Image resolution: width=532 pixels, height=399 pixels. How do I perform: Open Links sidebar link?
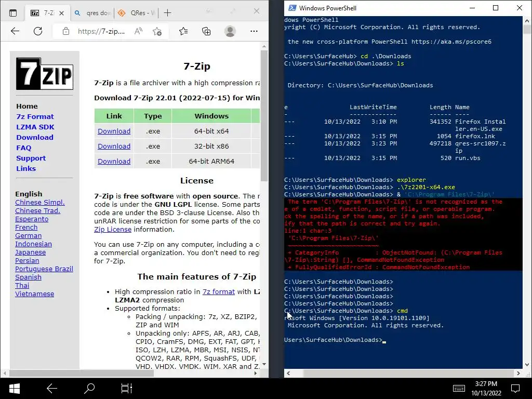[x=26, y=169]
